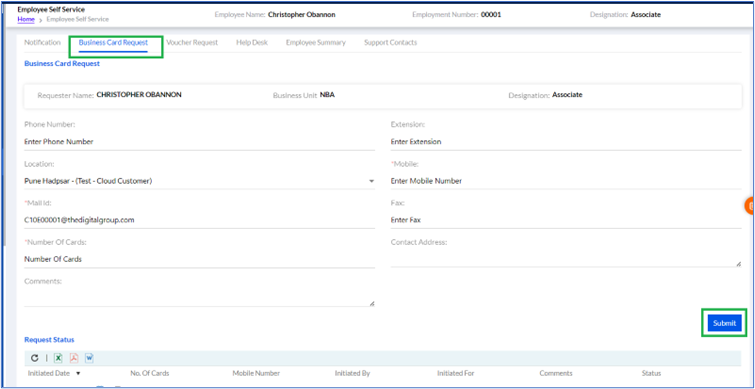
Task: Click the Fax input field
Action: coord(566,220)
